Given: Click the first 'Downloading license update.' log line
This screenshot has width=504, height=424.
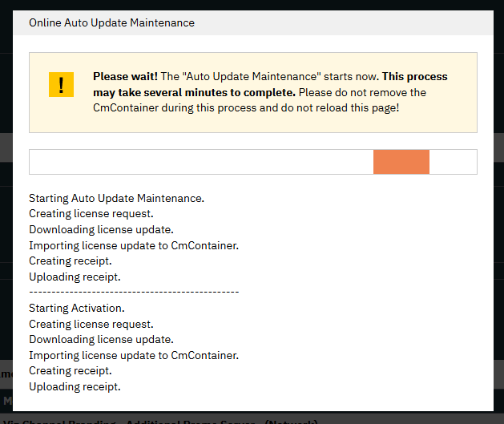Looking at the screenshot, I should (101, 230).
